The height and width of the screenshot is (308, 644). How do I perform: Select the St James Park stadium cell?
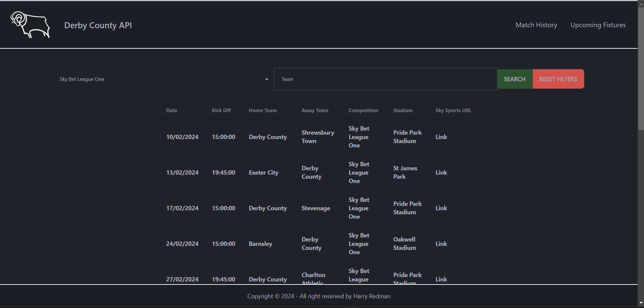[405, 172]
